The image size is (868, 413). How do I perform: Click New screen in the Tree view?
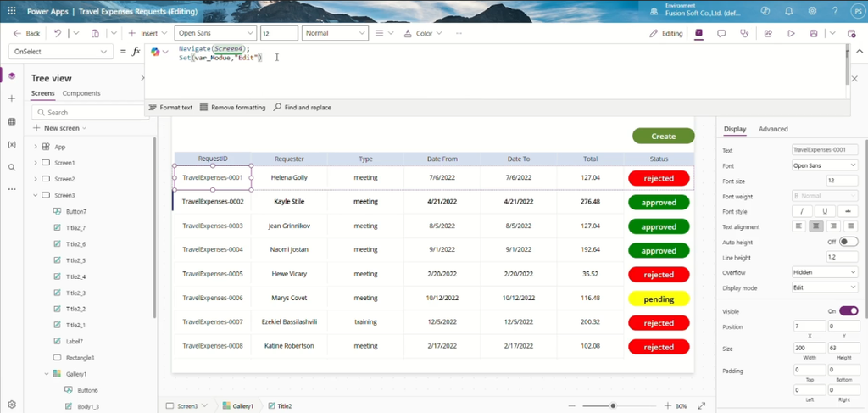coord(60,128)
